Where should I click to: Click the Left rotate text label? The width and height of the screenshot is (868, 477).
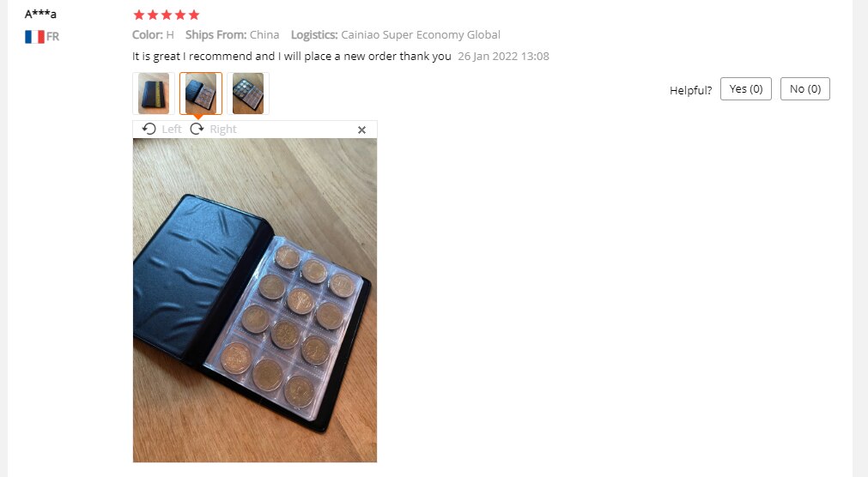[172, 129]
